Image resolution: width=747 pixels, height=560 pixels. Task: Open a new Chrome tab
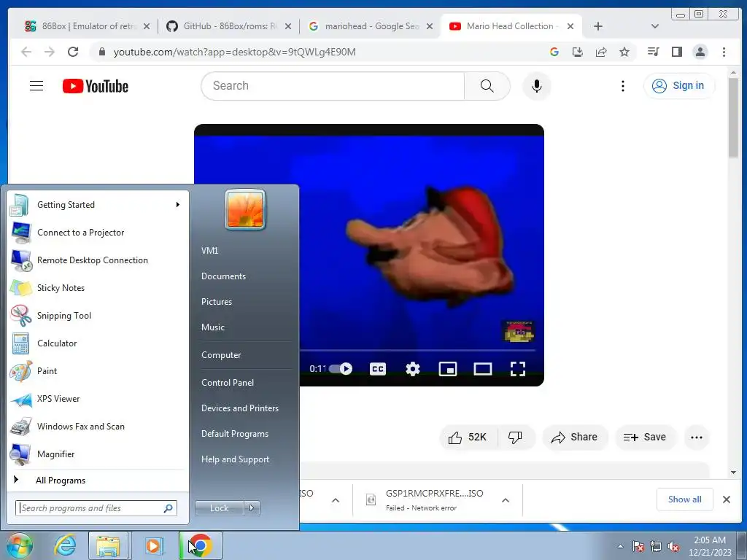point(598,26)
